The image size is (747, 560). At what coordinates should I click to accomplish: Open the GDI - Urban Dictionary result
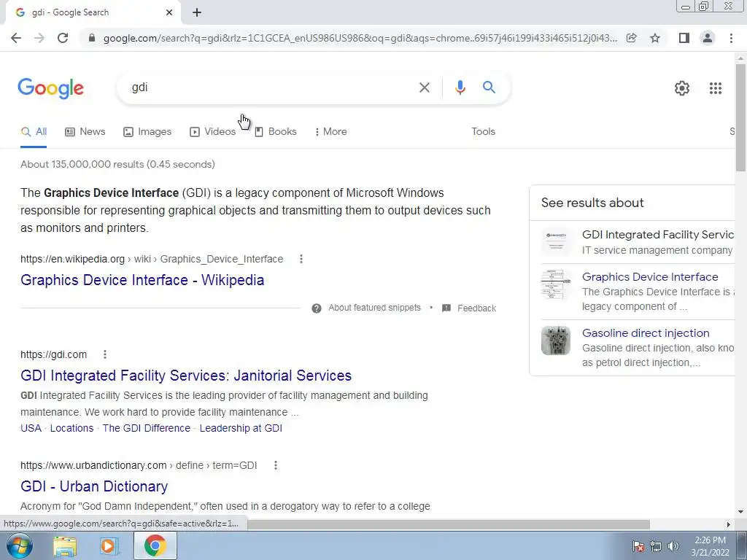coord(94,486)
